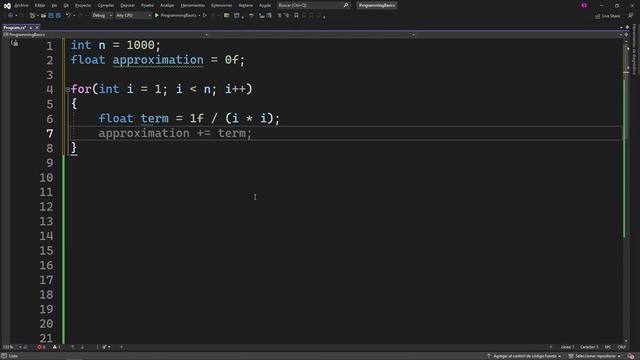Click the Save toolbar icon
This screenshot has height=360, width=640.
point(51,16)
